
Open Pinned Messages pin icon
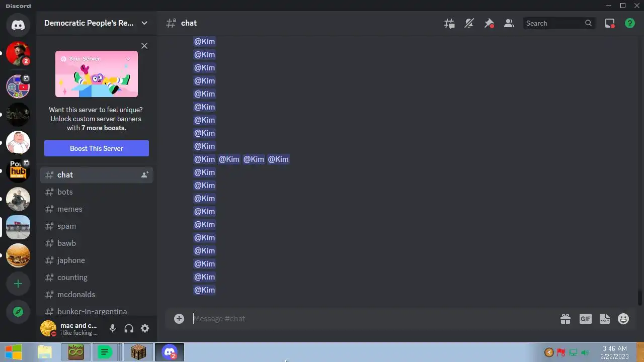tap(489, 23)
